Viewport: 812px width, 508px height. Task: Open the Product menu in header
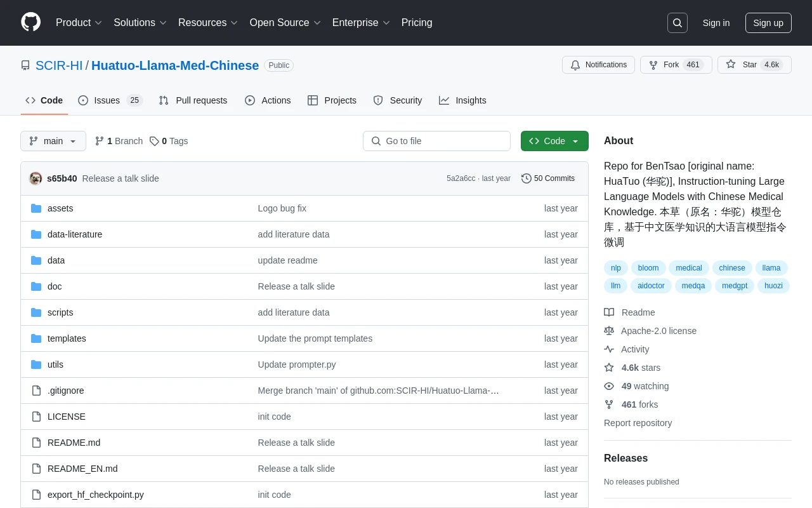click(79, 23)
